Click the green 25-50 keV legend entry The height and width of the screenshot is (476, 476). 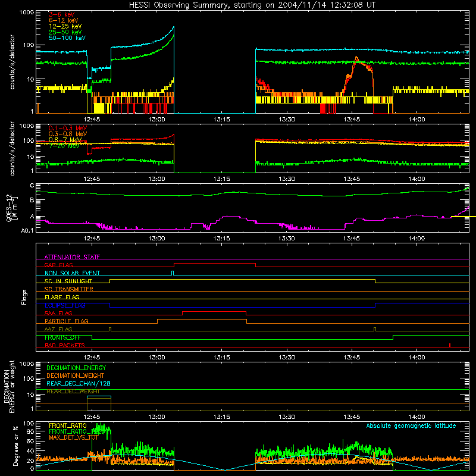[x=65, y=32]
